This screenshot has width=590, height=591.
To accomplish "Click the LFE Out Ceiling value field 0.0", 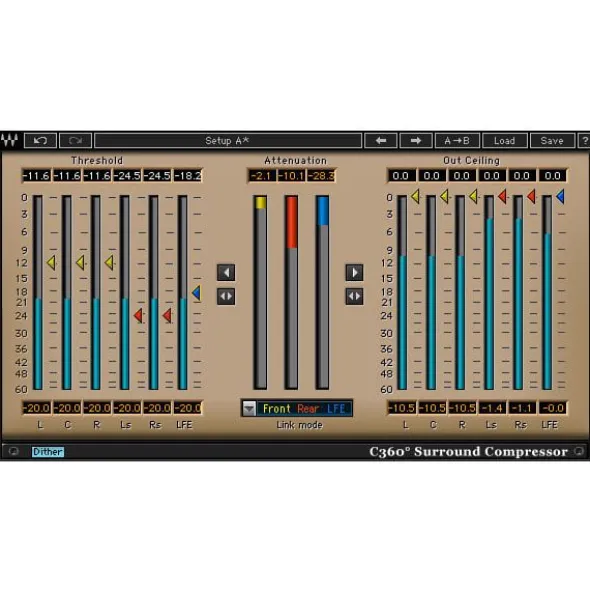I will tap(552, 176).
